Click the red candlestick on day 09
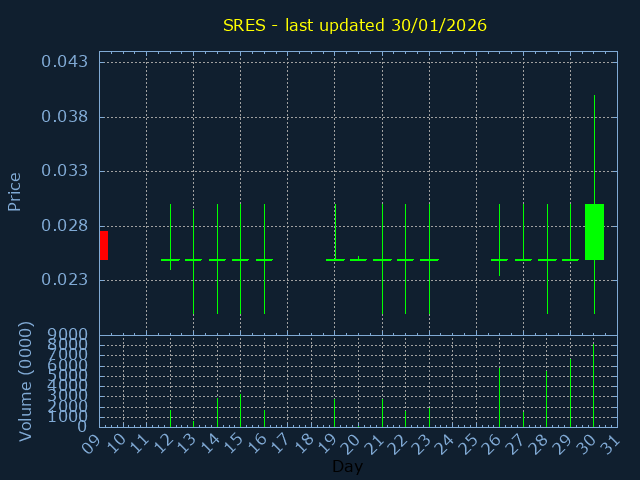 point(103,245)
